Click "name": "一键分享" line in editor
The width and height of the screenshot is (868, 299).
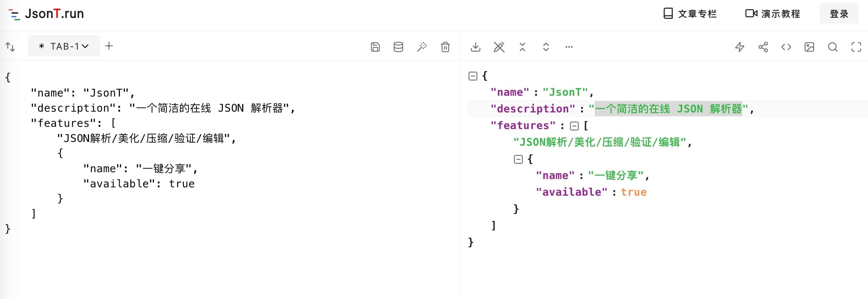140,168
